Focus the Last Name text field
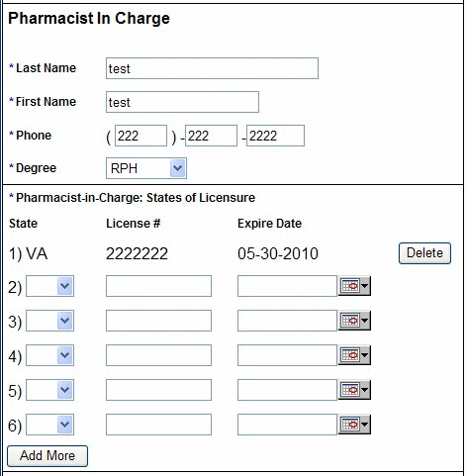The image size is (468, 476). click(x=212, y=68)
